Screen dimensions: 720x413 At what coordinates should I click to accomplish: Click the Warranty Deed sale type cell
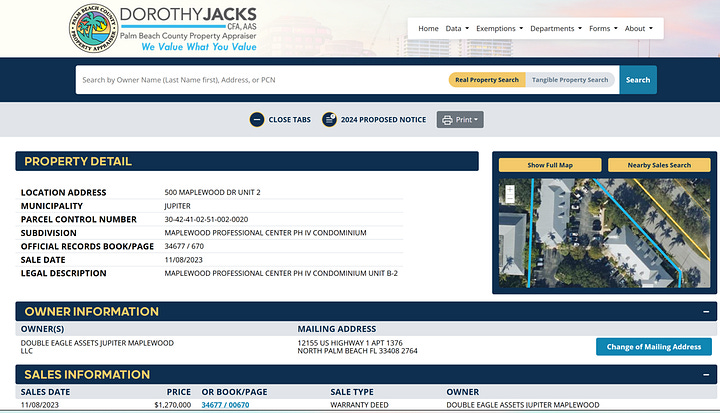tap(359, 405)
